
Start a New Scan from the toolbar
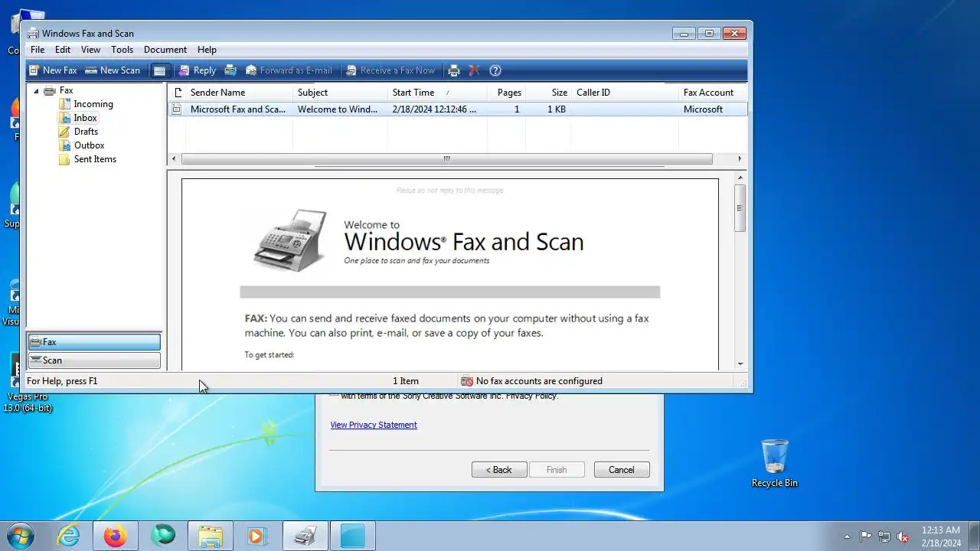coord(112,70)
